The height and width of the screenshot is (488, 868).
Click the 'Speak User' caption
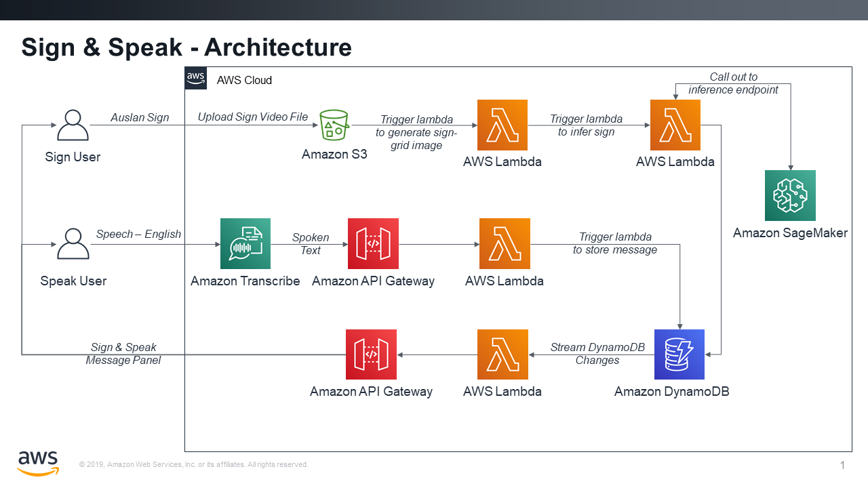(x=73, y=281)
